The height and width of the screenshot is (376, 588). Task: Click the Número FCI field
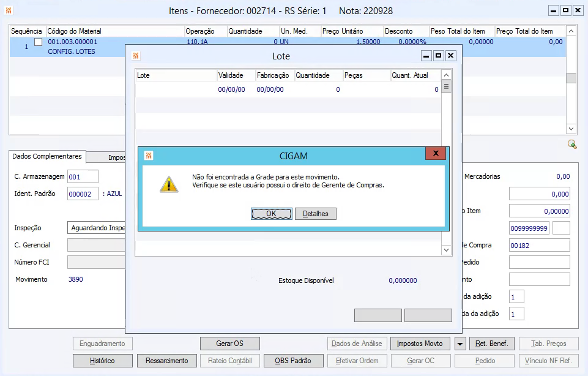point(97,262)
